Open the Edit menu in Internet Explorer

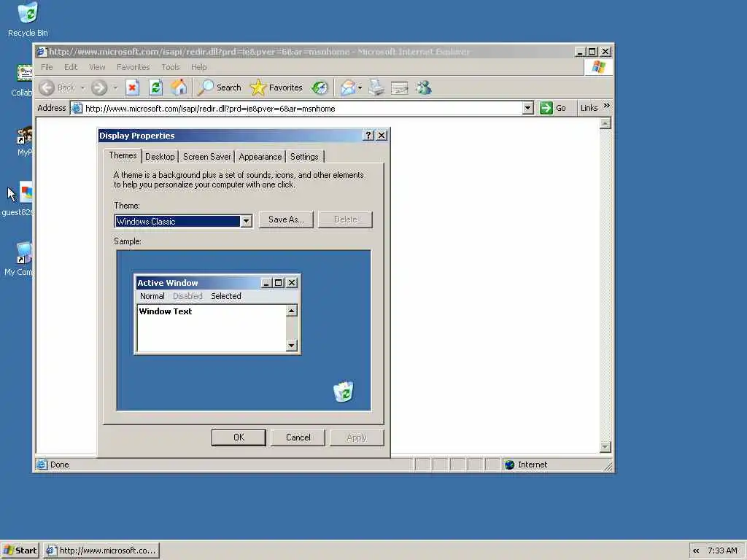[71, 67]
